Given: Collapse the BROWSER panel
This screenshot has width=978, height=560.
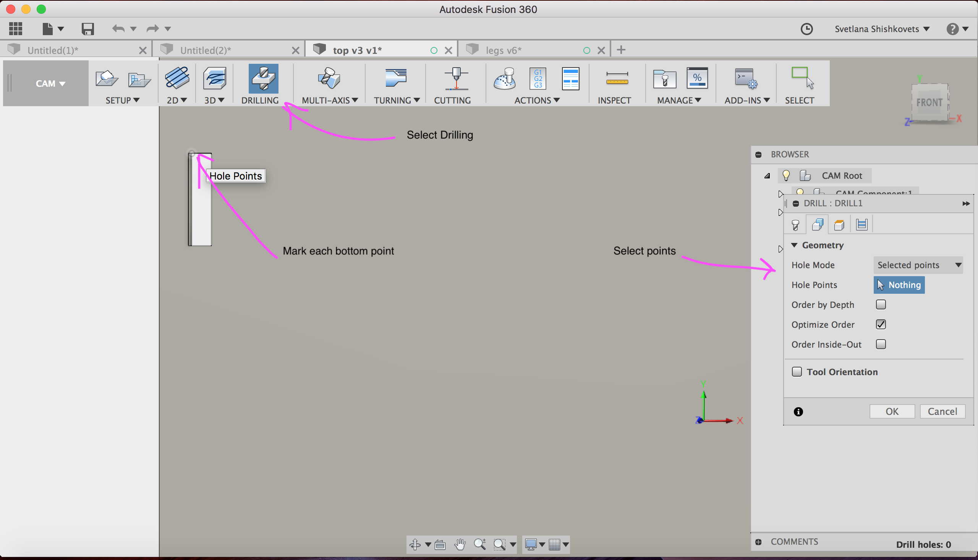Looking at the screenshot, I should [758, 155].
